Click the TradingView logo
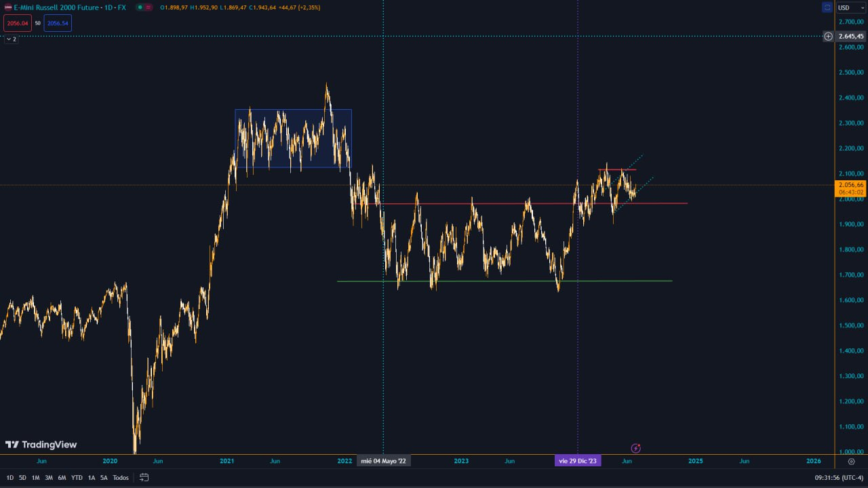The image size is (868, 488). tap(41, 445)
